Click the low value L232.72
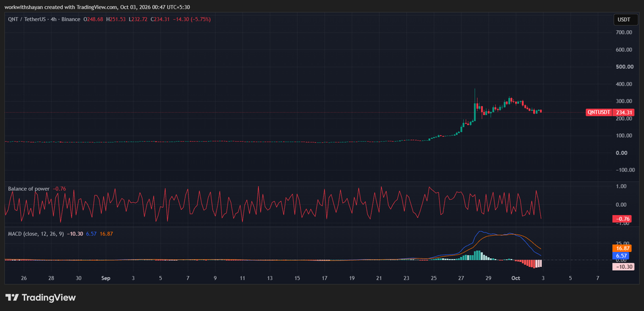644x311 pixels. (138, 19)
